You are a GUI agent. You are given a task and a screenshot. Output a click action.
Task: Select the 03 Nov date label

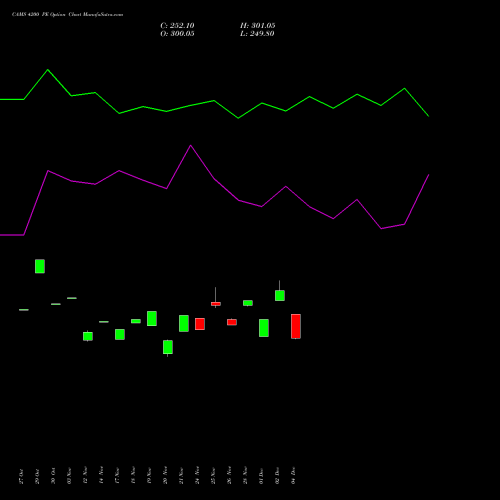(x=69, y=476)
